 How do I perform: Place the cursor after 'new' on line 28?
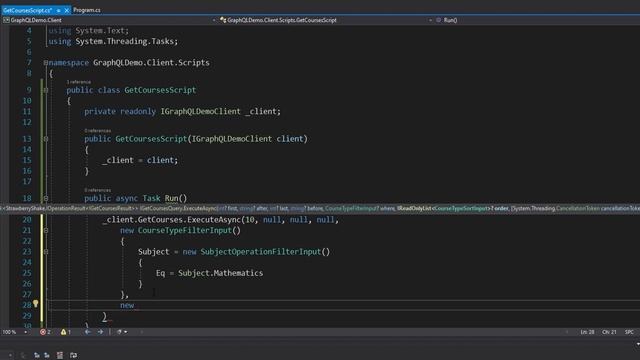tap(135, 305)
